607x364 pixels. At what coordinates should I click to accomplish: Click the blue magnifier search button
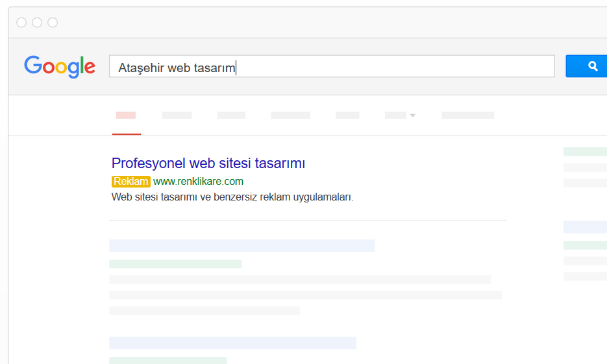tap(586, 66)
